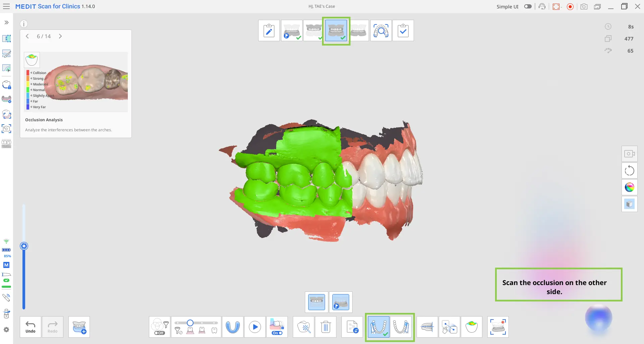Click the scanner calibration tool icon
Image resolution: width=644 pixels, height=344 pixels.
click(x=6, y=314)
